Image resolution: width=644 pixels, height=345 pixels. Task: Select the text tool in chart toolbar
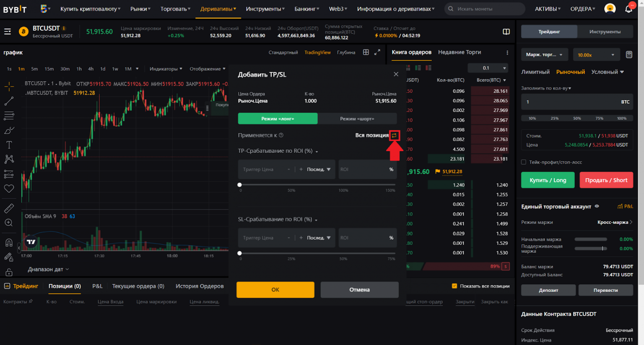(9, 145)
